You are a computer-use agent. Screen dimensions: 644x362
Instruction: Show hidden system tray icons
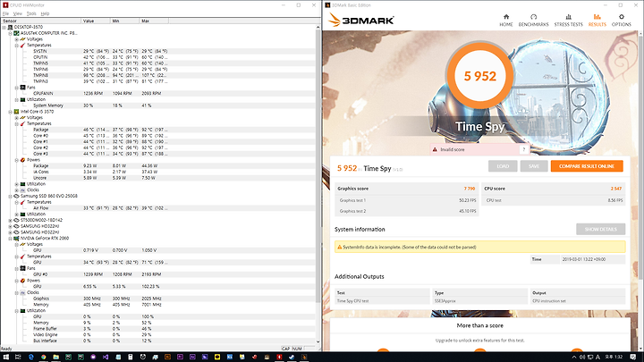tap(573, 357)
